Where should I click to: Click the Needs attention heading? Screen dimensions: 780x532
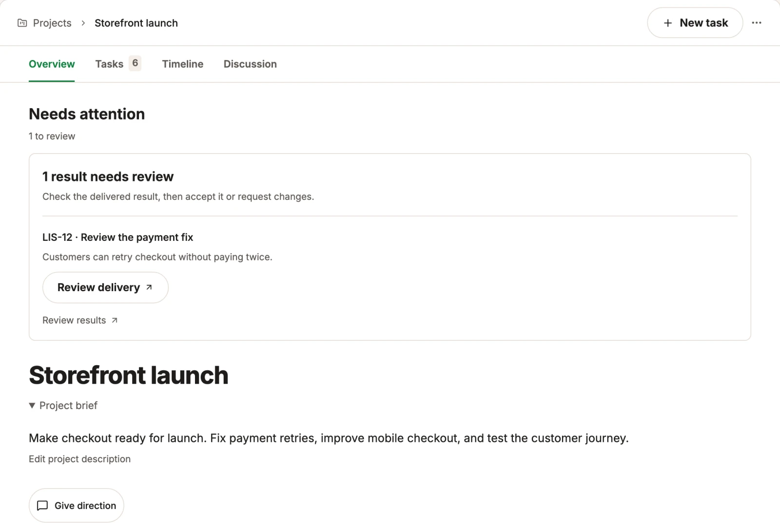click(87, 114)
